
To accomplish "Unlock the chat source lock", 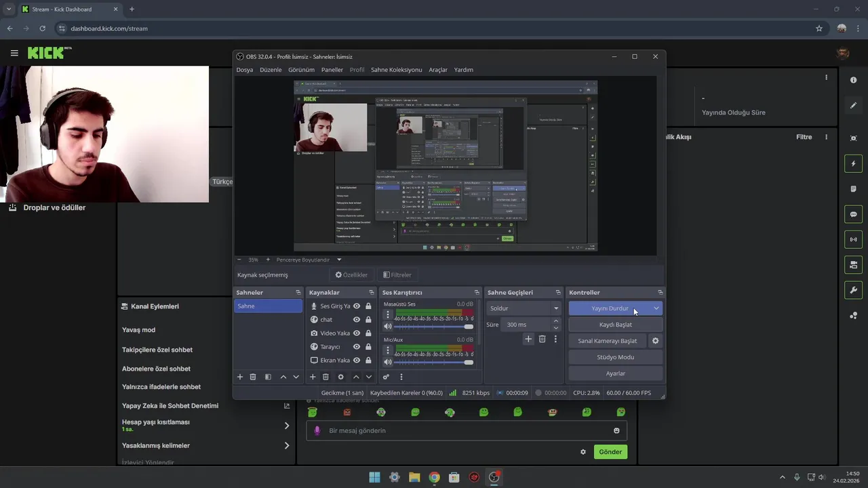I will click(368, 320).
